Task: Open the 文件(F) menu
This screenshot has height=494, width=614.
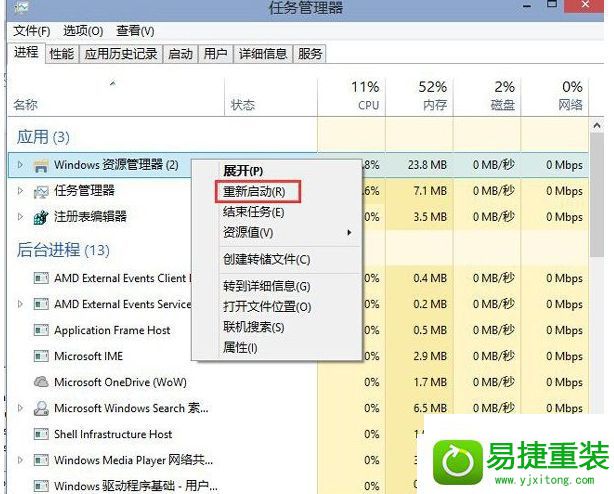Action: coord(32,31)
